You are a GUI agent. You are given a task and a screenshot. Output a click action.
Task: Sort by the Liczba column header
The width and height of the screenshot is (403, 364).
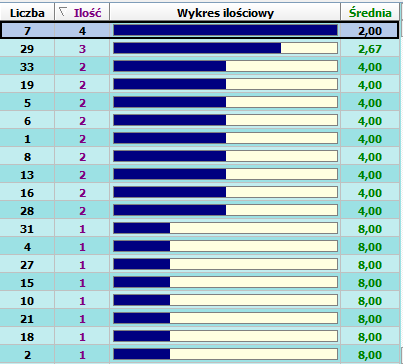(27, 13)
